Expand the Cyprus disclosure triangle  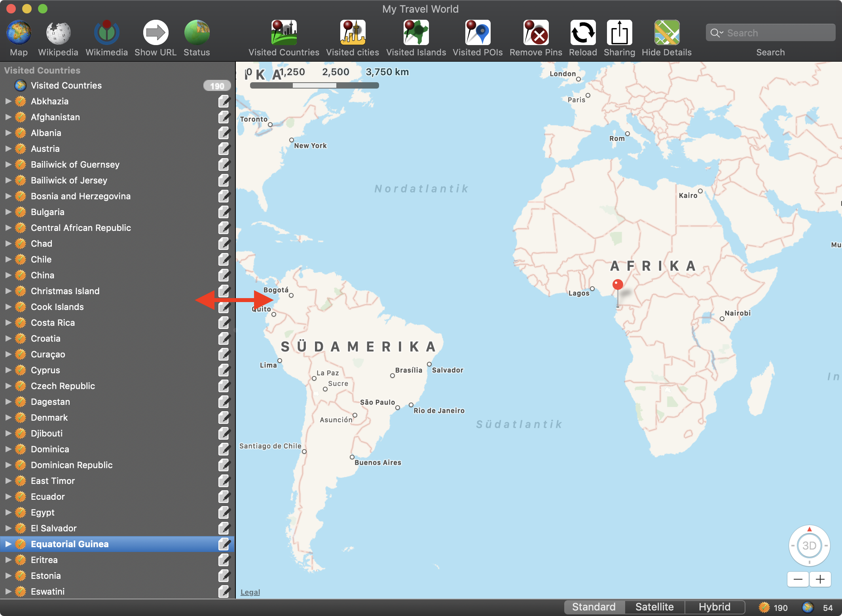coord(8,370)
